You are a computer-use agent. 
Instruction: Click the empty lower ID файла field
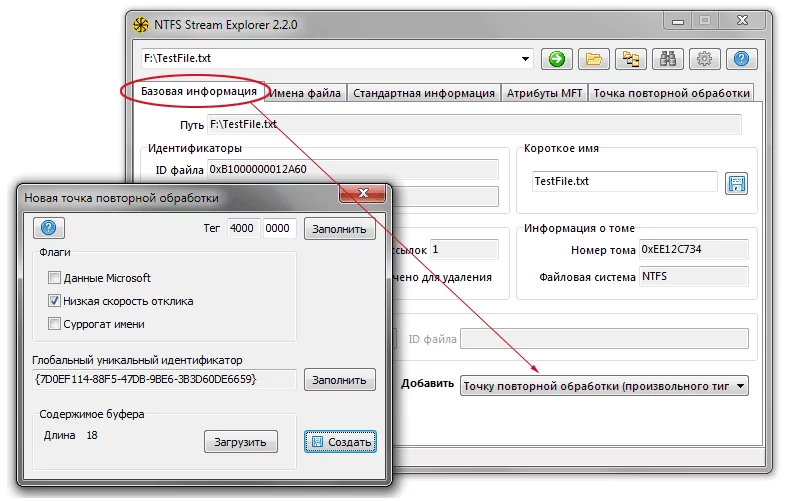[605, 339]
